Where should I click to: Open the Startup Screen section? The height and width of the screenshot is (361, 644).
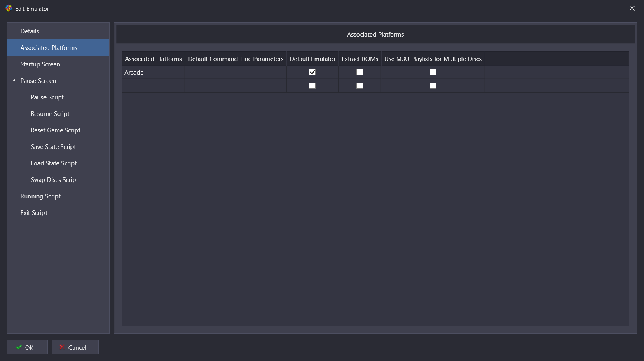pyautogui.click(x=58, y=64)
